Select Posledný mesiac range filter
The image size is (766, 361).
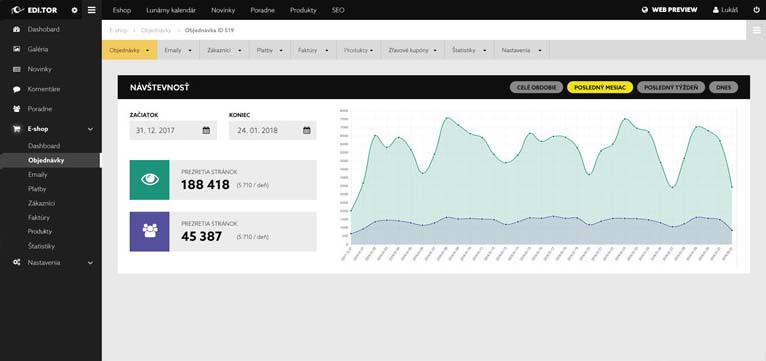click(600, 87)
